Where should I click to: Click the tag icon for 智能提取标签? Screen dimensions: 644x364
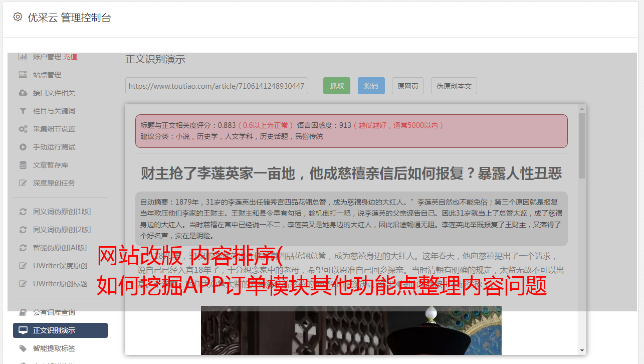pyautogui.click(x=23, y=348)
